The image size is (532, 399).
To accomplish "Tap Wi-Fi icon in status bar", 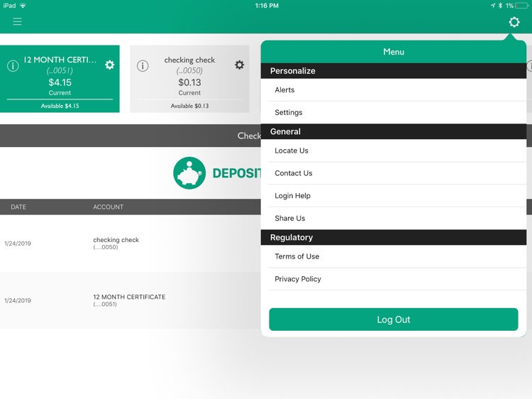I will pyautogui.click(x=23, y=6).
